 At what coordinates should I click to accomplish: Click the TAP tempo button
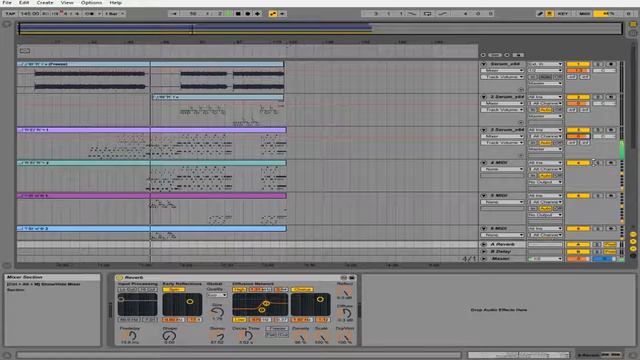(10, 13)
